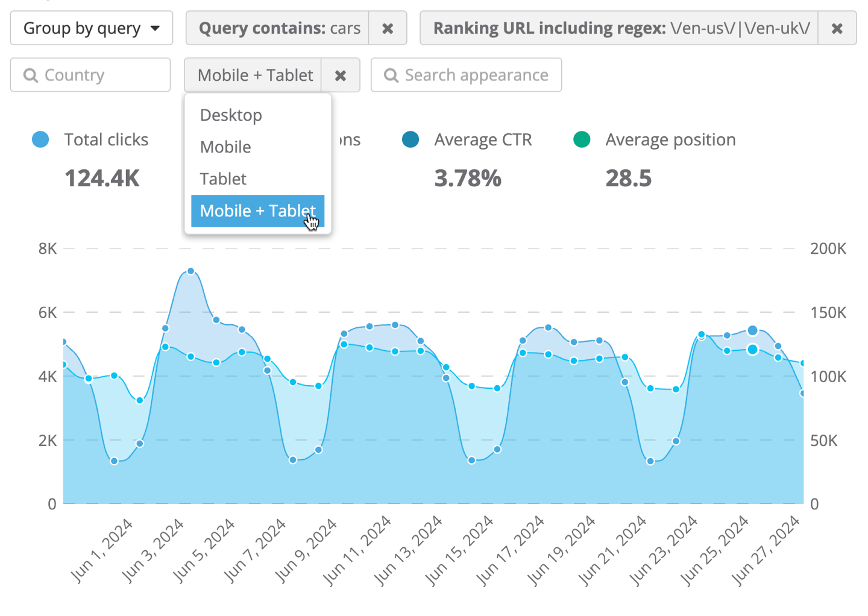Remove the Query contains cars filter
The image size is (868, 616).
pyautogui.click(x=388, y=28)
